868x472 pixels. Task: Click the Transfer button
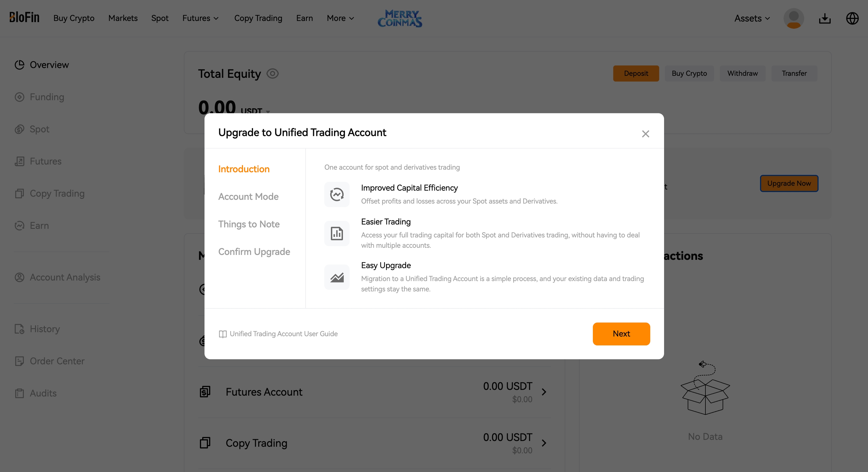[794, 73]
